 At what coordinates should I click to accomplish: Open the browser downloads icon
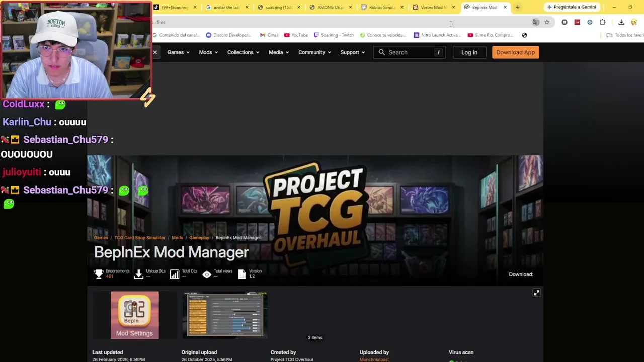pos(621,22)
